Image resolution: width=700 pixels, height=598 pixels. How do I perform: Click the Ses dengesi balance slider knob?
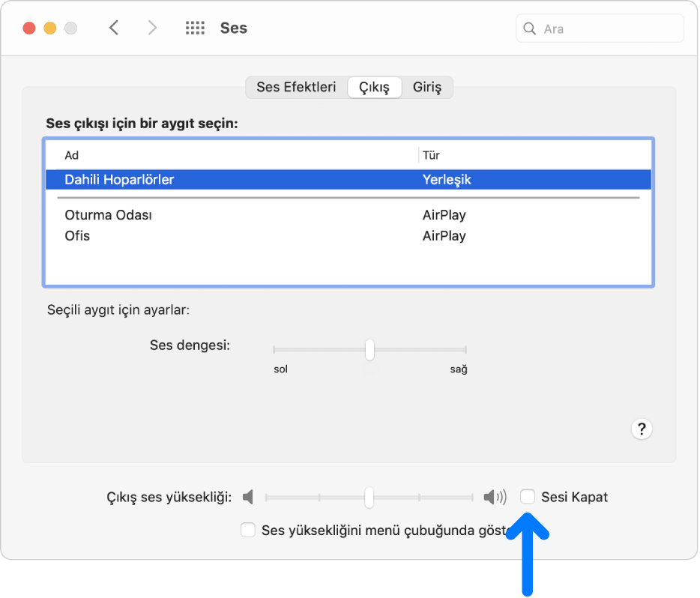coord(369,349)
